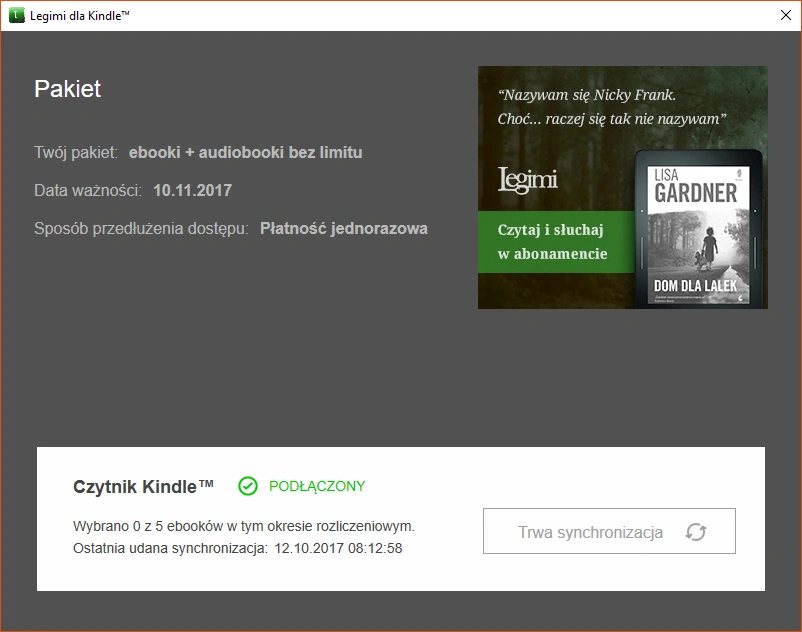Image resolution: width=802 pixels, height=632 pixels.
Task: Click the last sync timestamp 12.10.2017 08:12:58
Action: (338, 548)
